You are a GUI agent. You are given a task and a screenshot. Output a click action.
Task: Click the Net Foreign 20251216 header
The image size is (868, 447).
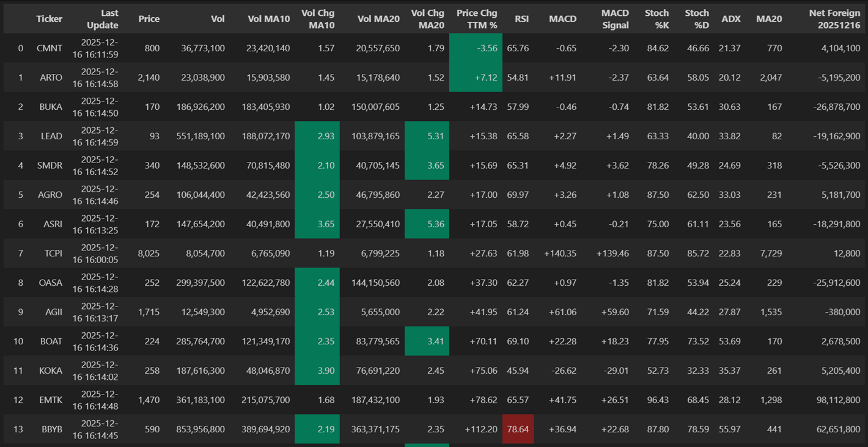tap(834, 19)
